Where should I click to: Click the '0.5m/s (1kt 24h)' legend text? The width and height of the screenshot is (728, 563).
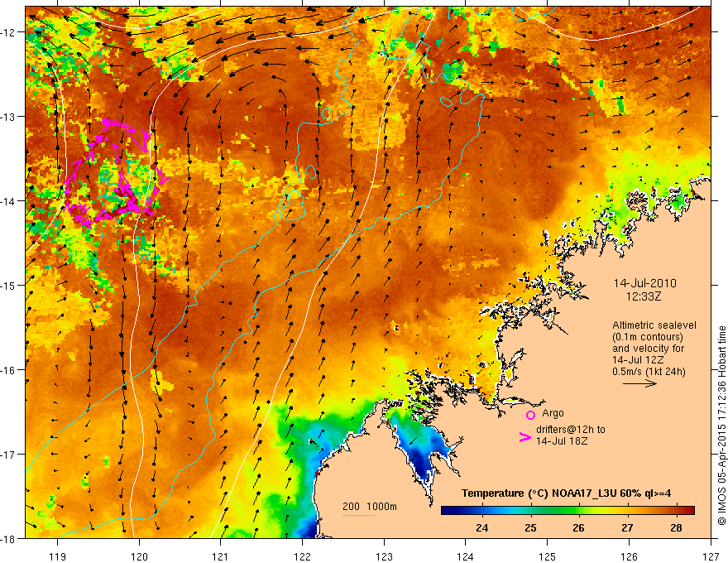click(649, 372)
